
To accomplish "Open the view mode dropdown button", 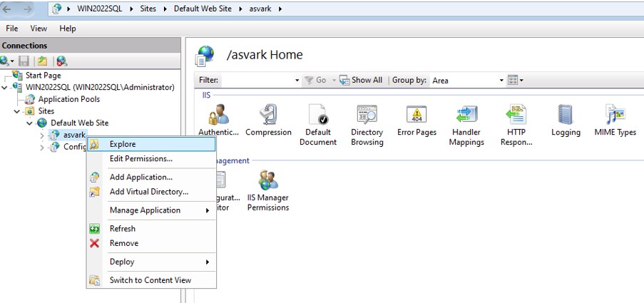I will click(516, 81).
